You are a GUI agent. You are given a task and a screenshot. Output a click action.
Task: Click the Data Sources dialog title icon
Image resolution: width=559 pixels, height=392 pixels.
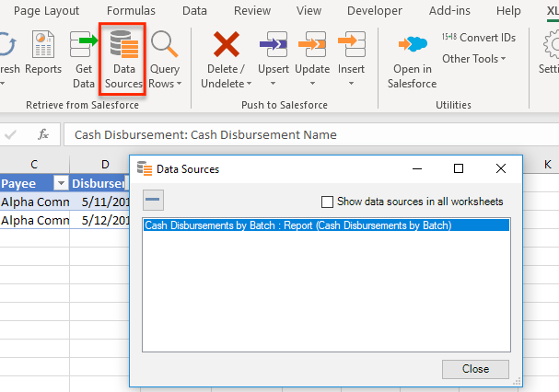coord(145,168)
